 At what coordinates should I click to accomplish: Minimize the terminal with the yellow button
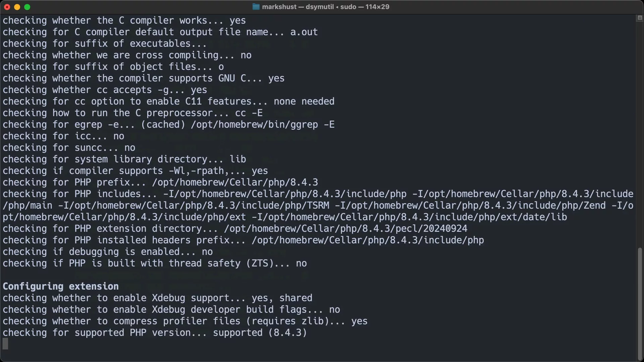point(17,7)
